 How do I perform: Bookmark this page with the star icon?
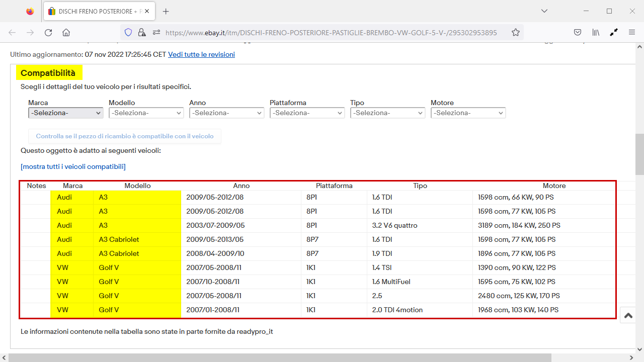pos(515,33)
